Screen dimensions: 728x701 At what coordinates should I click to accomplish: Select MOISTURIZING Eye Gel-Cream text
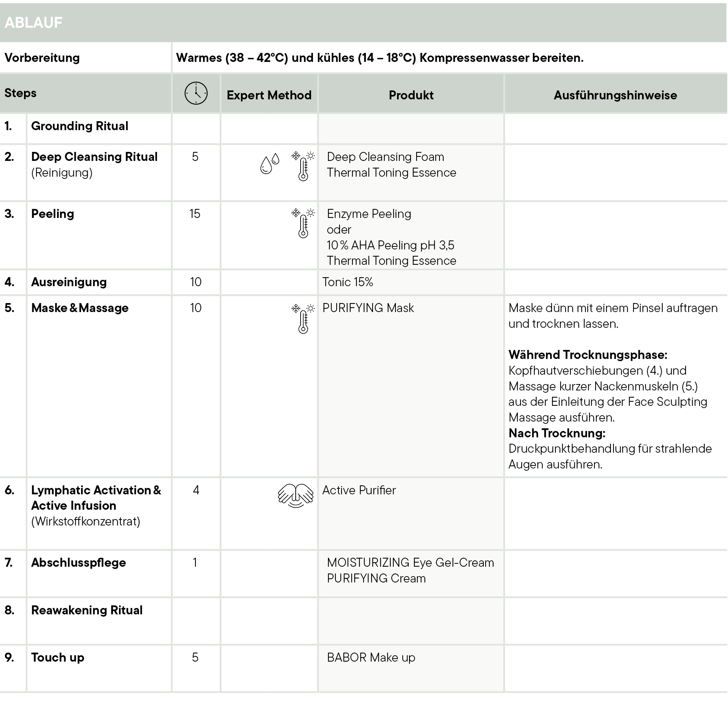click(x=410, y=563)
